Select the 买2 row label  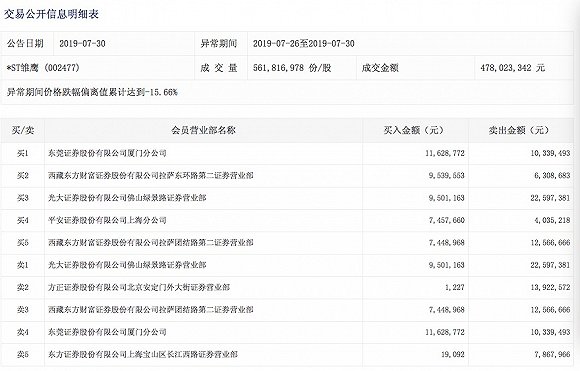coord(23,175)
